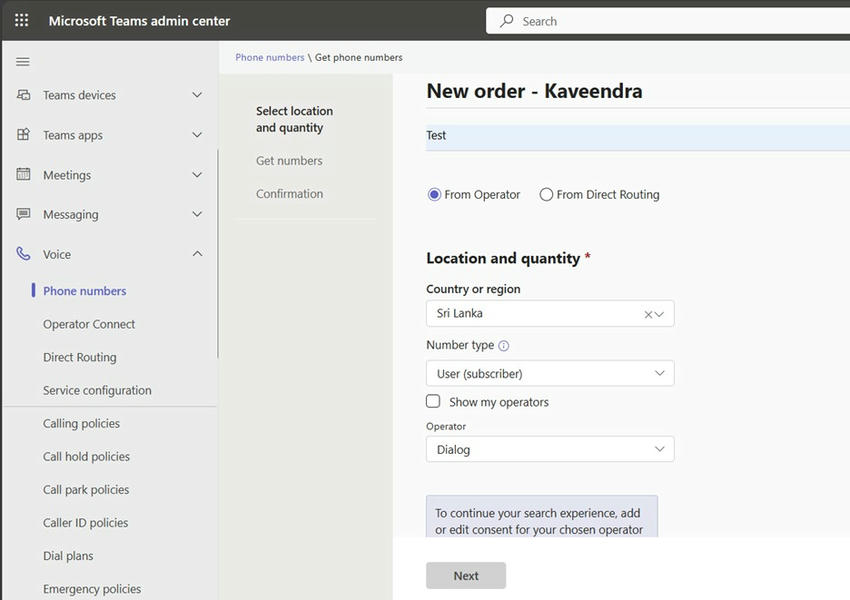Viewport: 850px width, 600px height.
Task: Expand the Meetings section chevron
Action: (x=197, y=175)
